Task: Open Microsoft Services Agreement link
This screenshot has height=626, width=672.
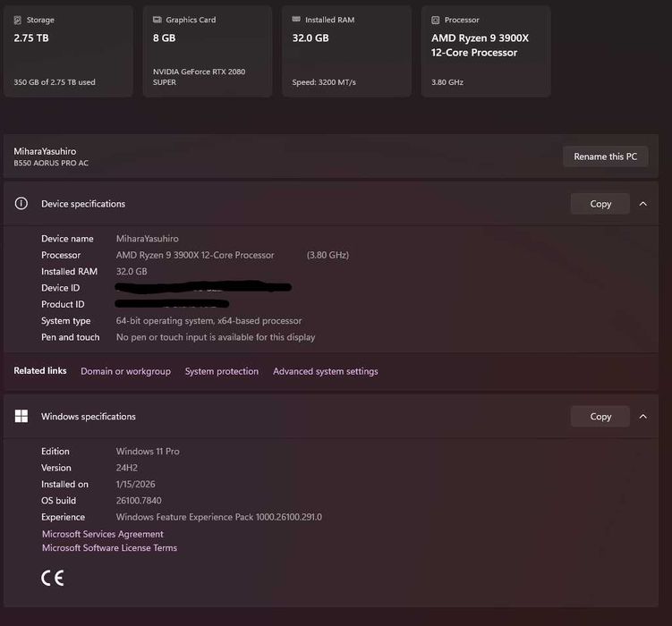Action: (102, 534)
